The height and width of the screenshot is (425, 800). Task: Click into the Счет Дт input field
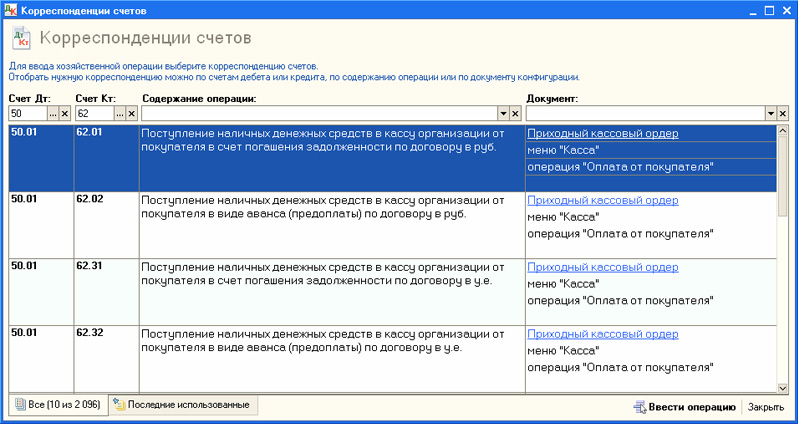coord(27,114)
